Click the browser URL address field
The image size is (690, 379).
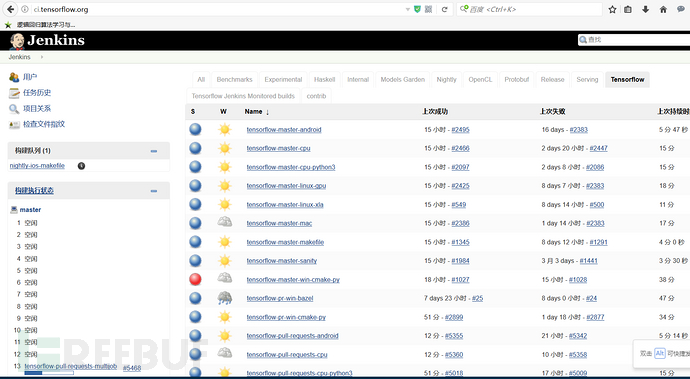[218, 9]
